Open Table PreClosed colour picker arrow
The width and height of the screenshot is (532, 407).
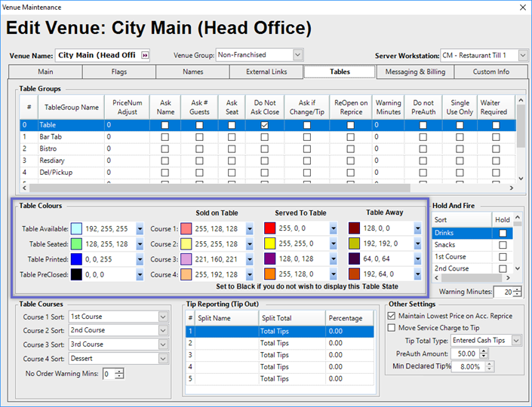click(140, 275)
